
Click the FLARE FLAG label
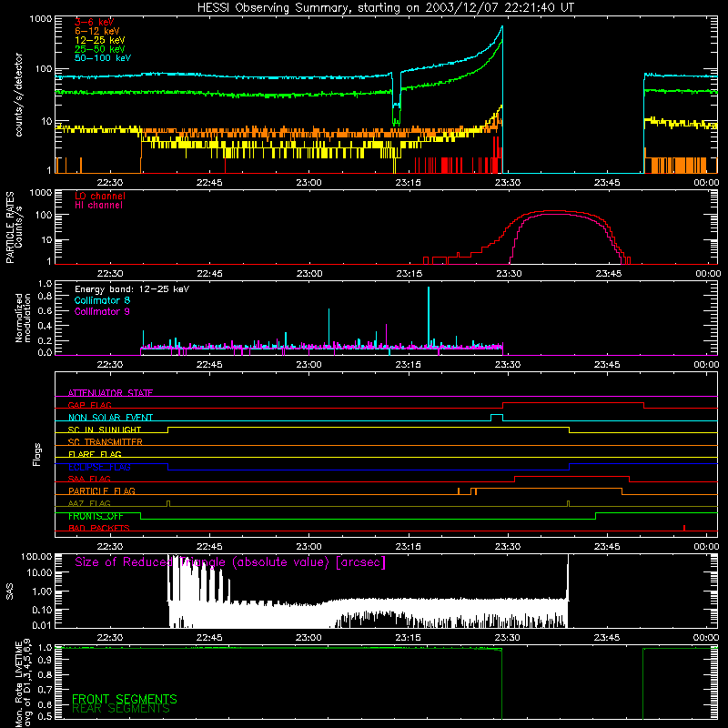click(x=95, y=454)
